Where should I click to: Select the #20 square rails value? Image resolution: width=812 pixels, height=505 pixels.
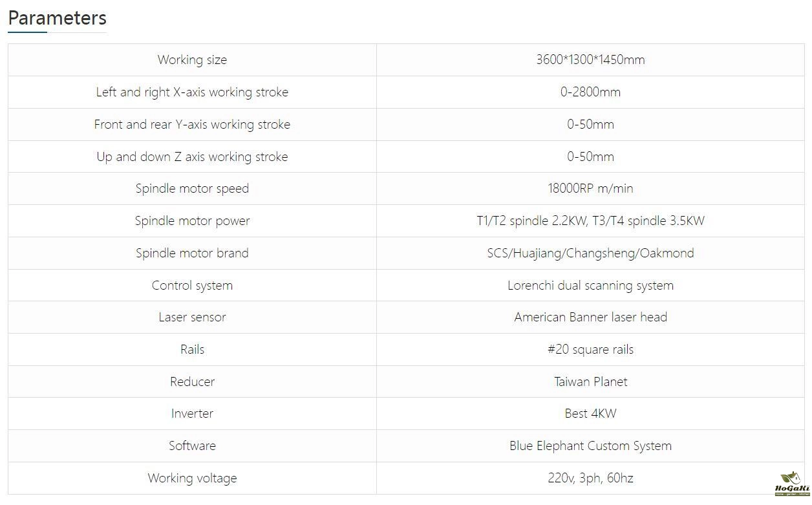click(590, 349)
